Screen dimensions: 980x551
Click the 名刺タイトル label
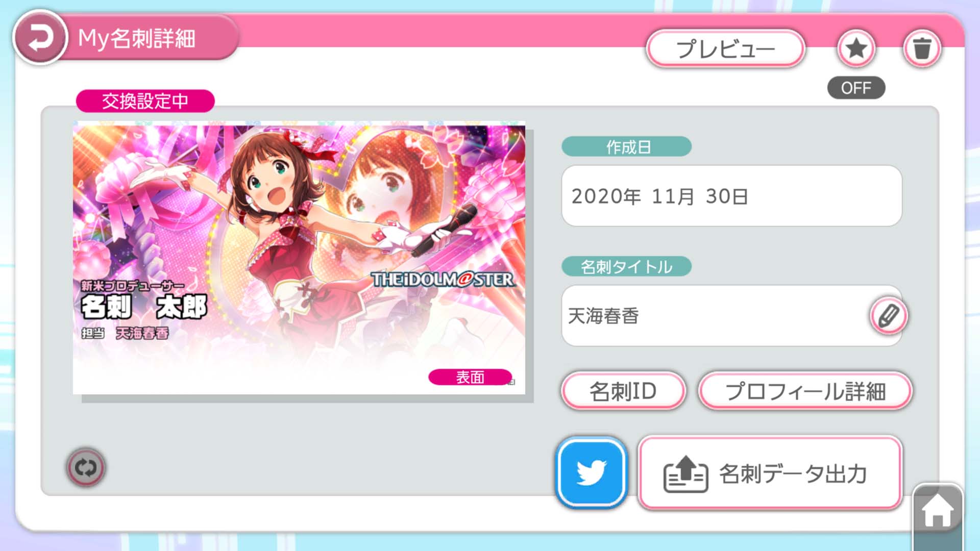pos(626,266)
